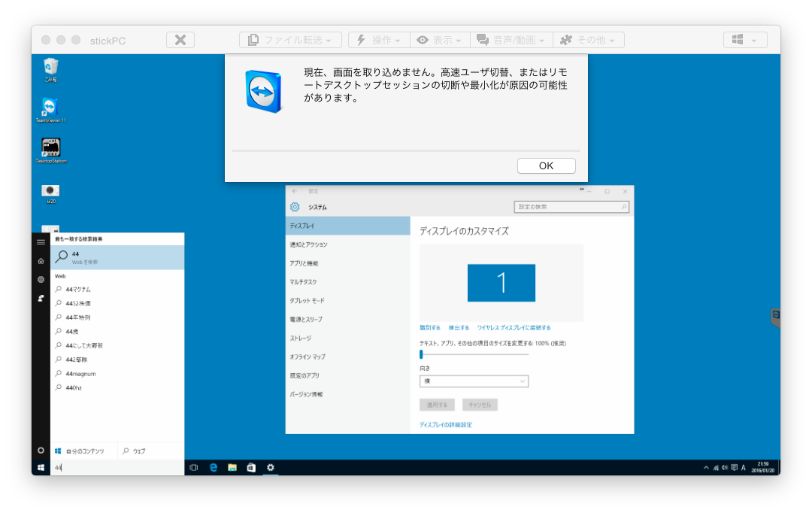Open the Store from the taskbar
Image resolution: width=812 pixels, height=513 pixels.
(x=251, y=467)
